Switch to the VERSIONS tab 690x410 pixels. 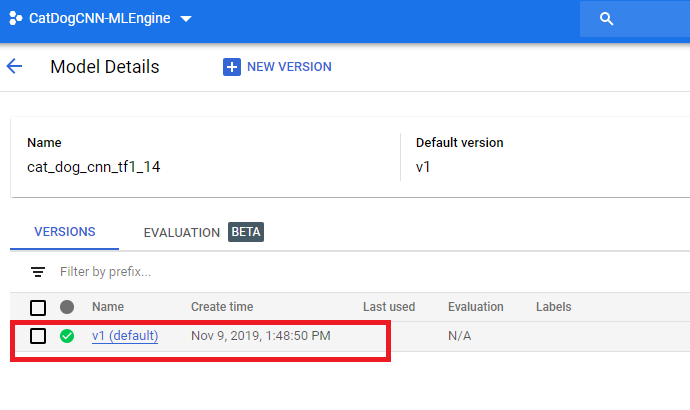point(65,232)
